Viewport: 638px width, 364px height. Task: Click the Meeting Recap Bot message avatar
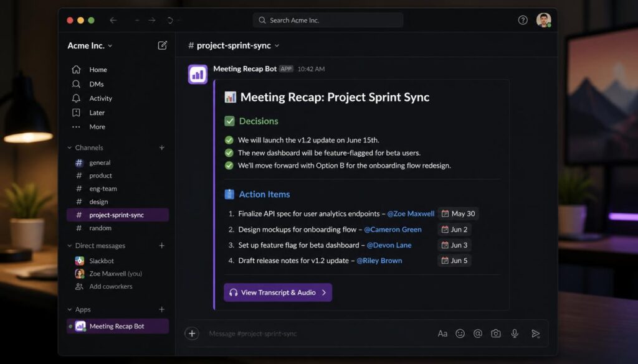tap(198, 74)
